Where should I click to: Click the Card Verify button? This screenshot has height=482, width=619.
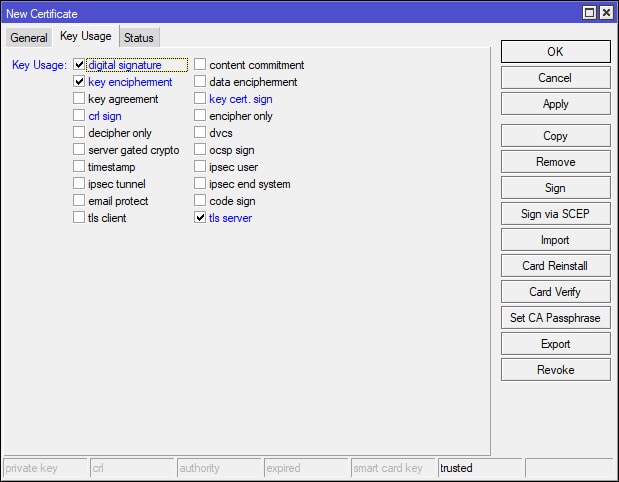coord(555,292)
